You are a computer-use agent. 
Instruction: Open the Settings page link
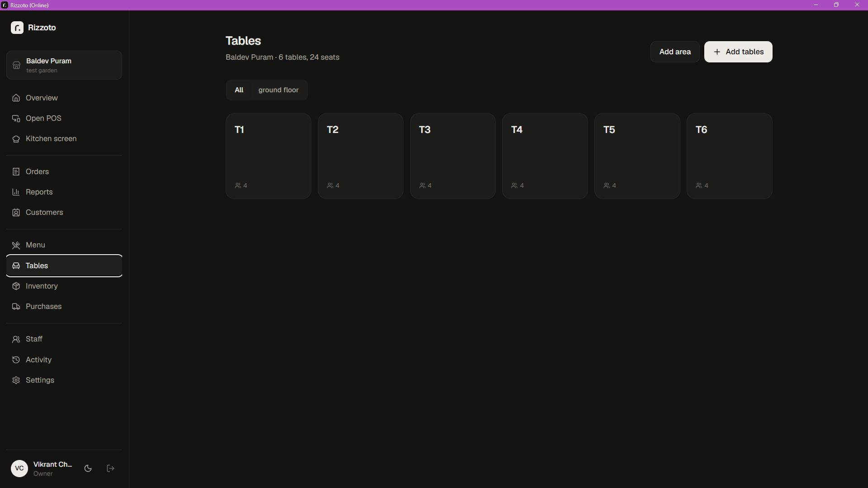point(64,380)
